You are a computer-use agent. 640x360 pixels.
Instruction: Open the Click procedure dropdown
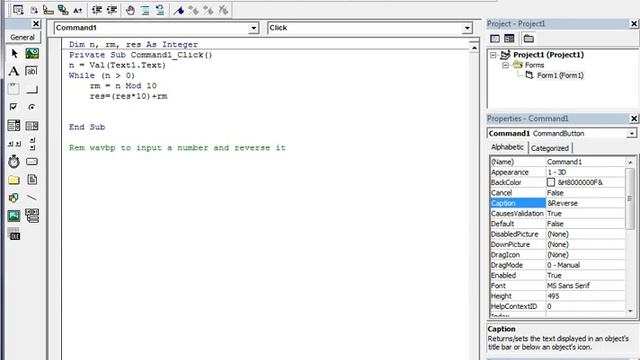point(467,28)
